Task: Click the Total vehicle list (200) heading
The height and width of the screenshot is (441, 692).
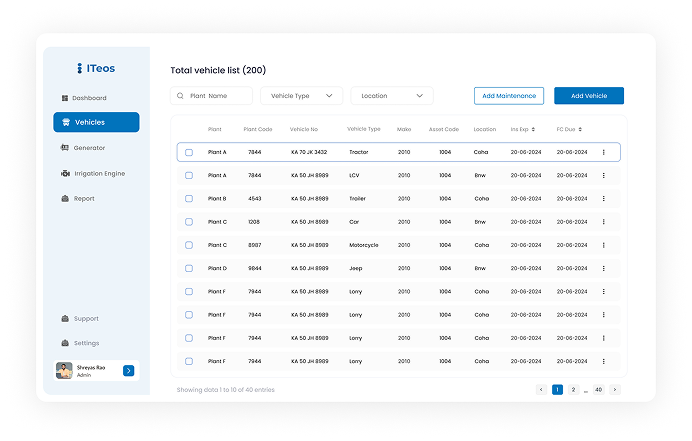Action: (x=218, y=70)
